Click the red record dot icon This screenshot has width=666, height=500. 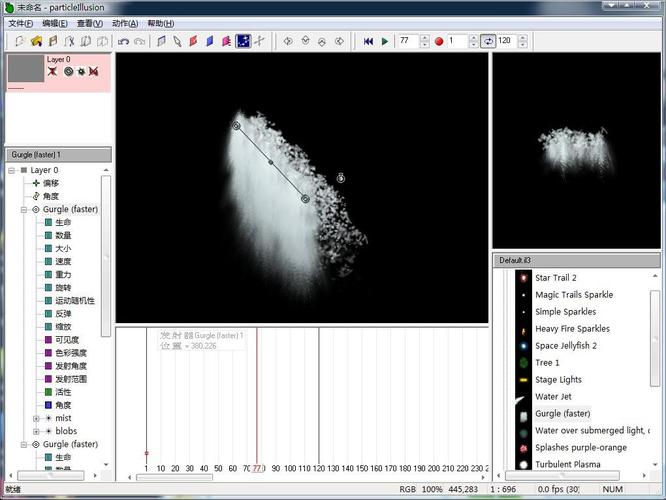pyautogui.click(x=438, y=41)
